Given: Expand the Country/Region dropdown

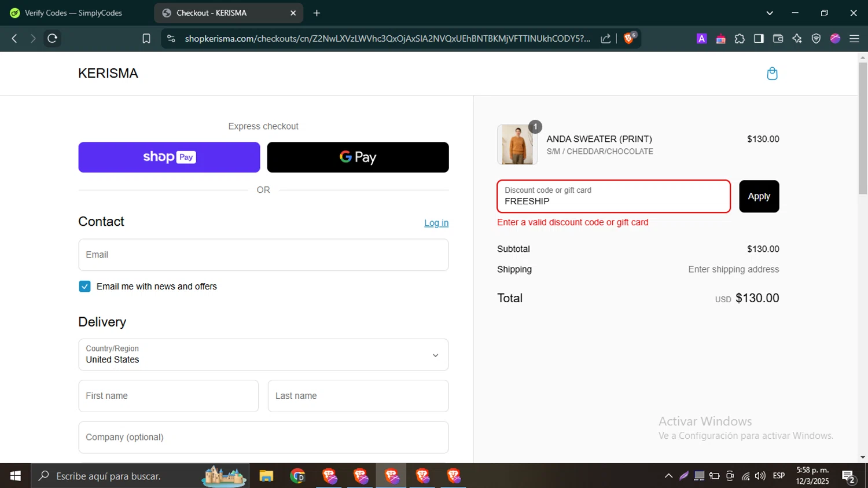Looking at the screenshot, I should tap(263, 354).
